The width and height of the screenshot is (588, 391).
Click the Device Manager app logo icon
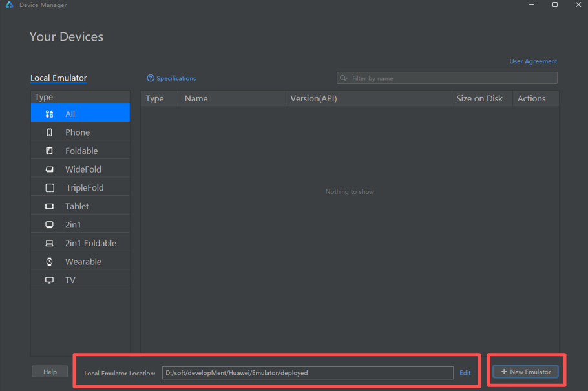(x=10, y=5)
